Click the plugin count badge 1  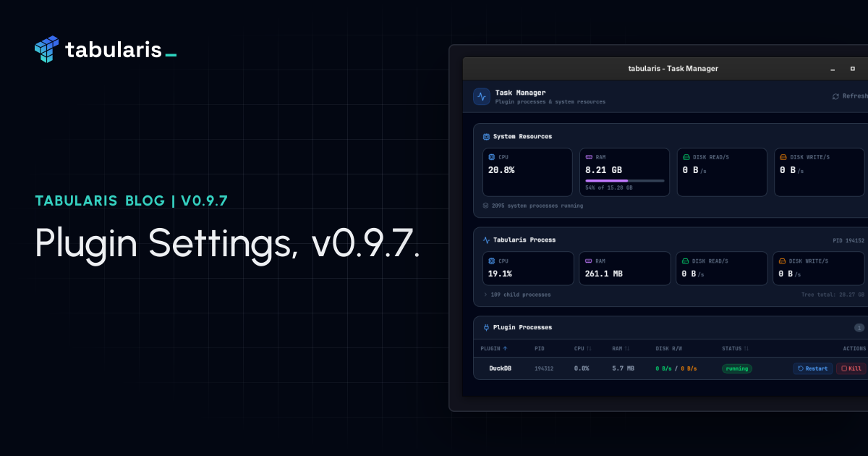[x=859, y=327]
